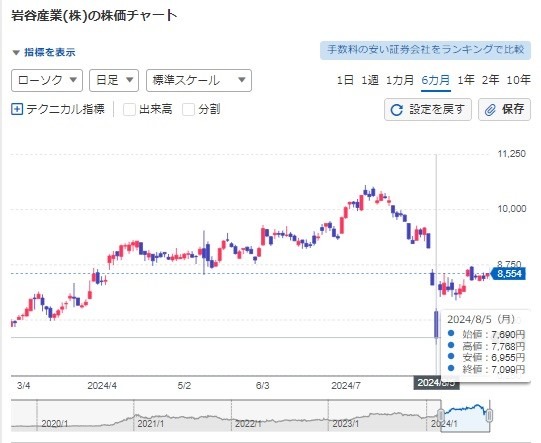Open the 手数料の安い証券会社 ranking link
541x443 pixels.
coord(425,50)
